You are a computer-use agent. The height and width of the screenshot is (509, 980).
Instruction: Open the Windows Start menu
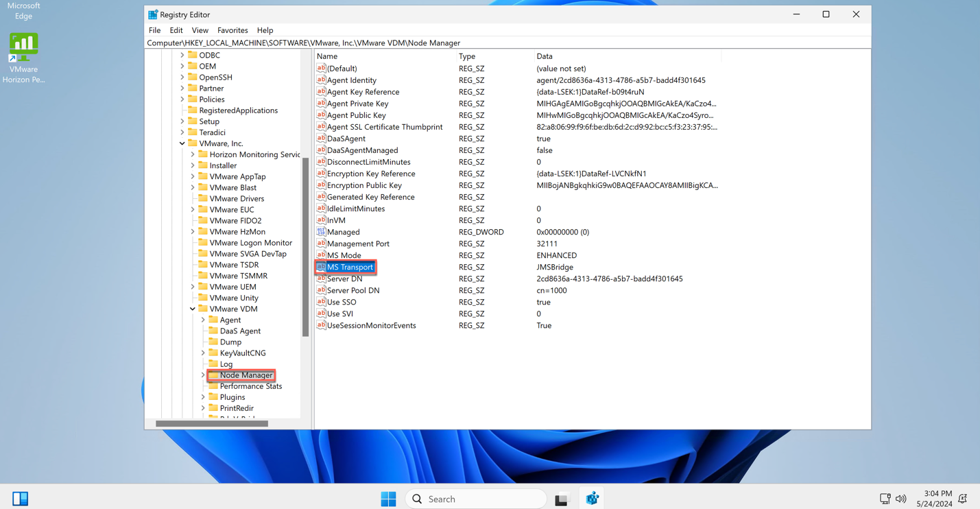tap(388, 499)
